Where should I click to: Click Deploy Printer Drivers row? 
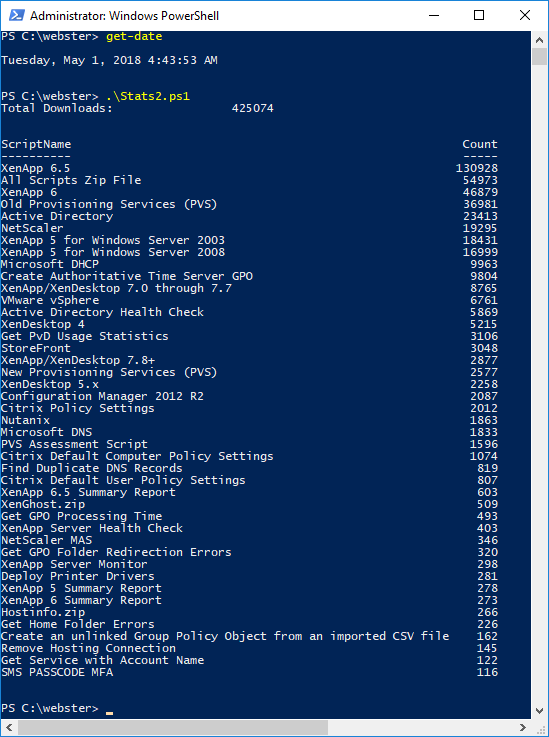[x=249, y=576]
